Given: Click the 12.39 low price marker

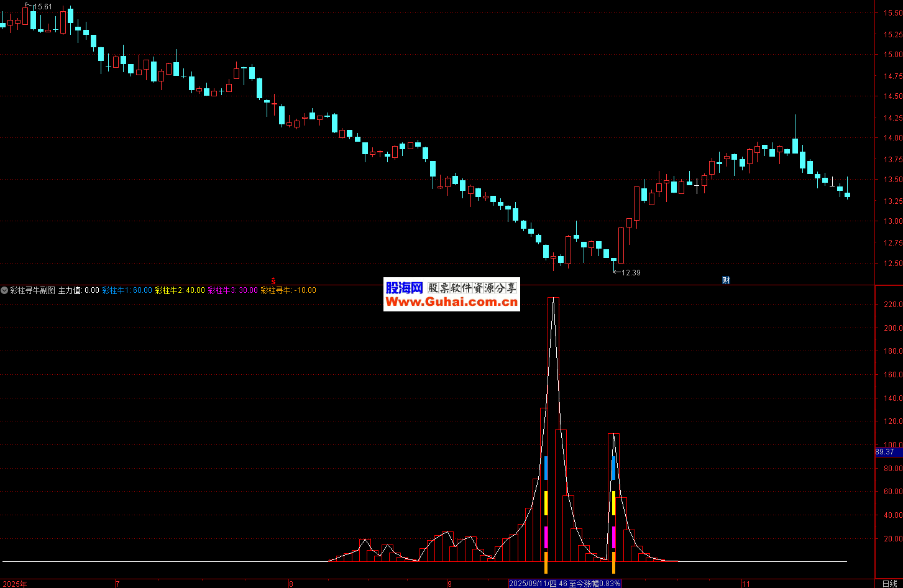Looking at the screenshot, I should (630, 272).
